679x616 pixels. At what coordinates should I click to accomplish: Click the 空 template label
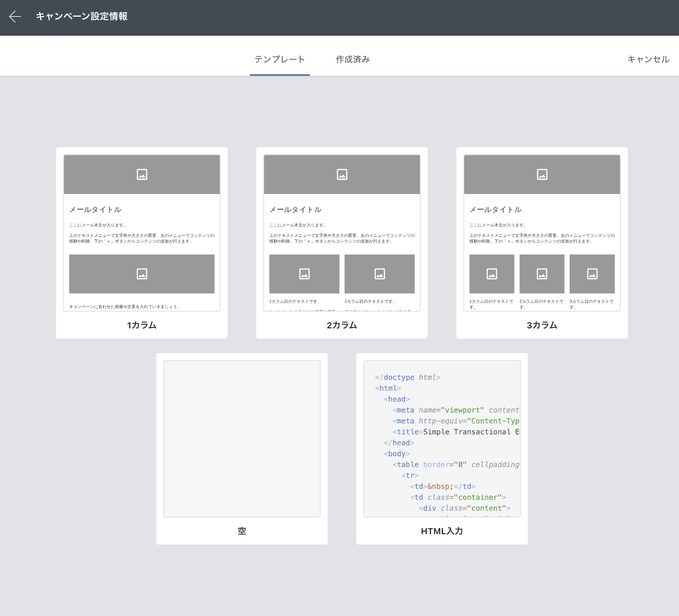242,531
